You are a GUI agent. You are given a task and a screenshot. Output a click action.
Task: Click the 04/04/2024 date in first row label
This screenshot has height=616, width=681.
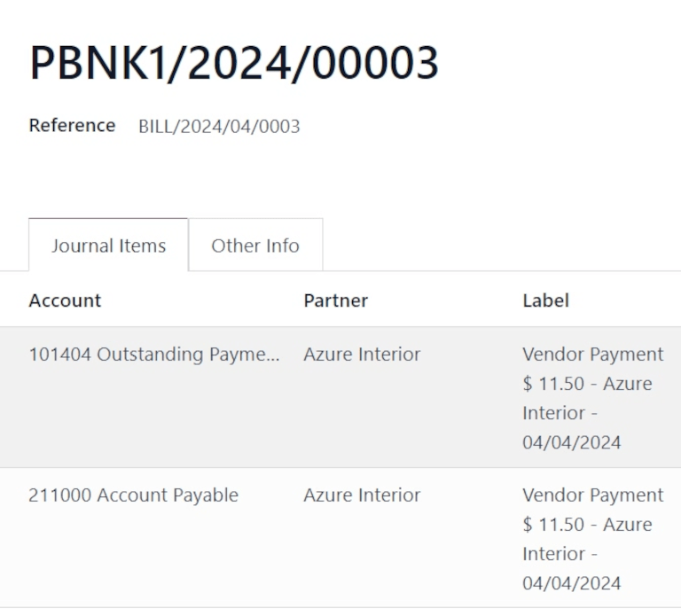coord(571,442)
